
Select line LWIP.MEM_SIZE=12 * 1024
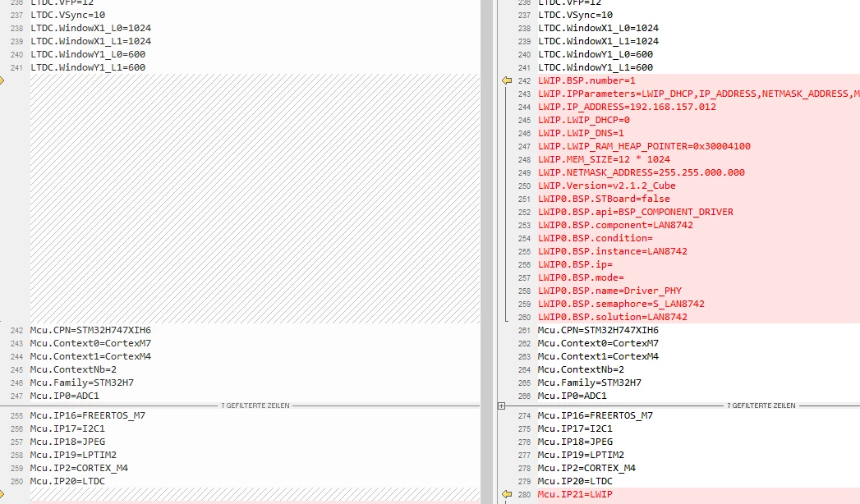604,159
